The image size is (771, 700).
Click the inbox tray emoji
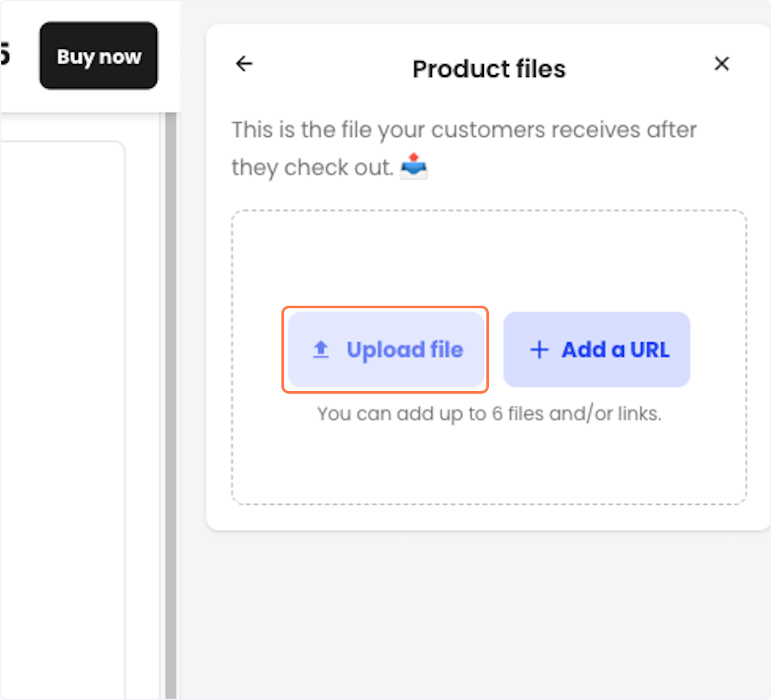(414, 166)
